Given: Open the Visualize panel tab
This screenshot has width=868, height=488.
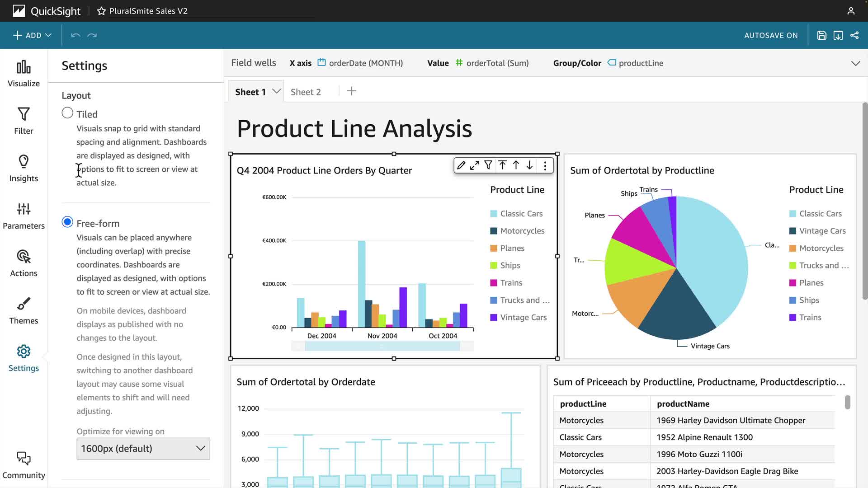Looking at the screenshot, I should (x=24, y=73).
